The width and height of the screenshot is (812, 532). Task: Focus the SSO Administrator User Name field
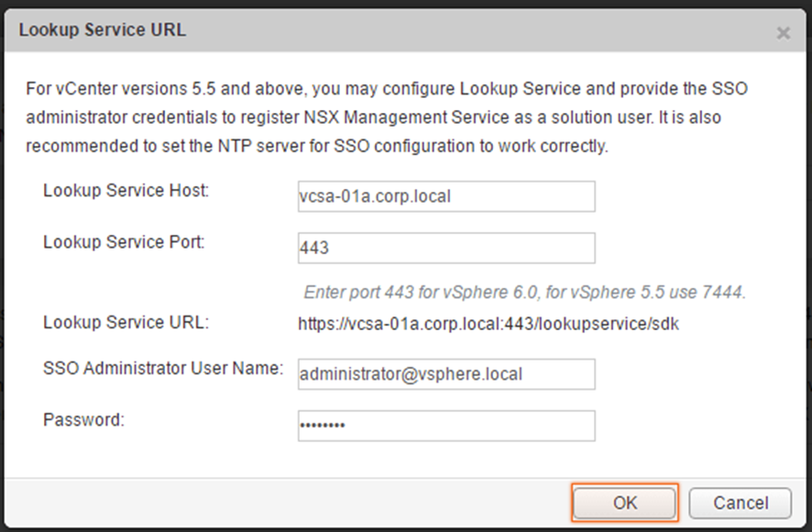tap(446, 374)
